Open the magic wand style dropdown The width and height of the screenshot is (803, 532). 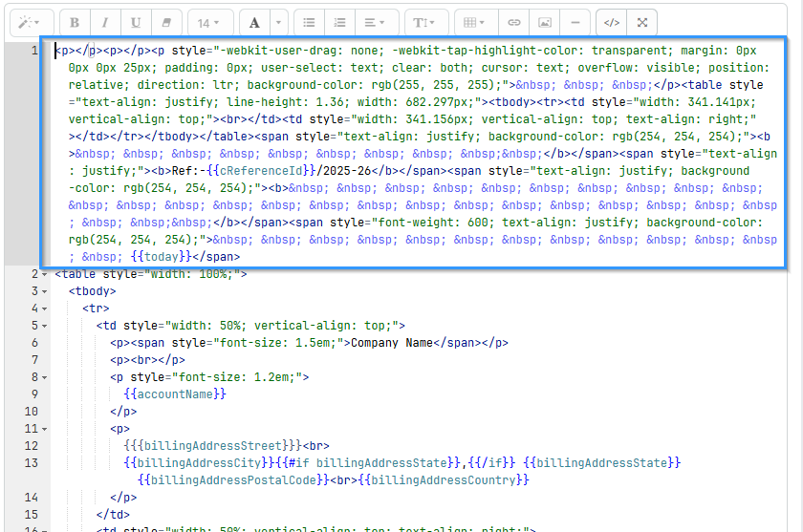tap(30, 22)
